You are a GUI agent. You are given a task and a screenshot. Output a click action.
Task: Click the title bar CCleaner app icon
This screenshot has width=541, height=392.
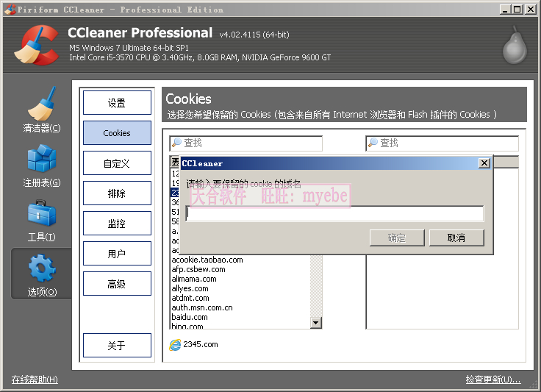coord(10,10)
